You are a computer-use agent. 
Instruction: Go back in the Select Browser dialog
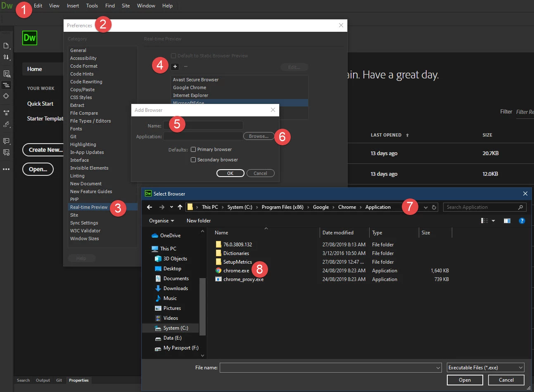coord(150,207)
